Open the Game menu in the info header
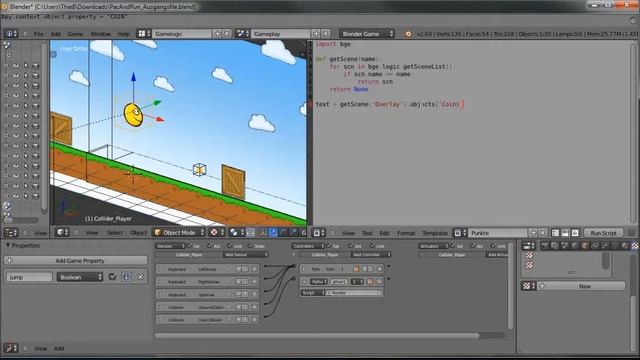 (x=75, y=34)
